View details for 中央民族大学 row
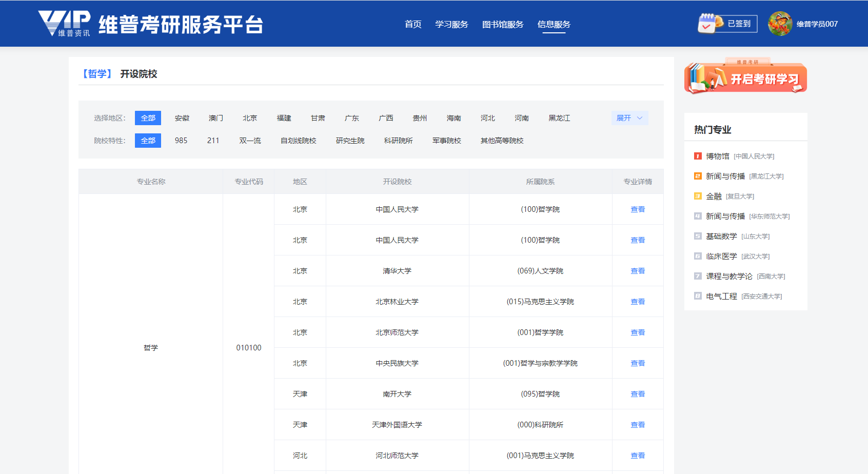 [x=638, y=363]
